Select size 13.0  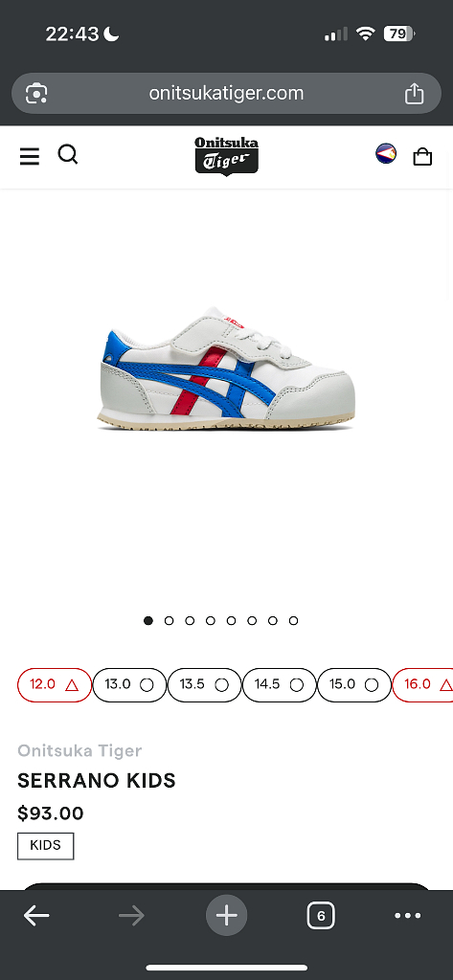click(129, 684)
